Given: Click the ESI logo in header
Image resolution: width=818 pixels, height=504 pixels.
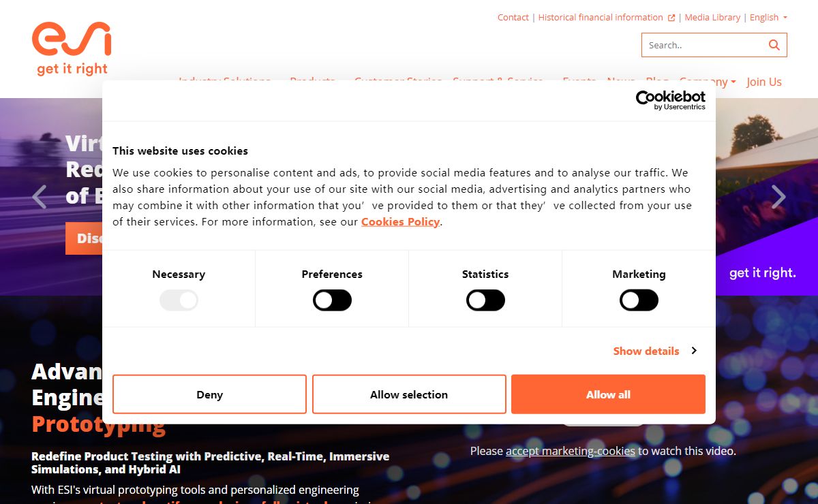Looking at the screenshot, I should click(x=72, y=48).
